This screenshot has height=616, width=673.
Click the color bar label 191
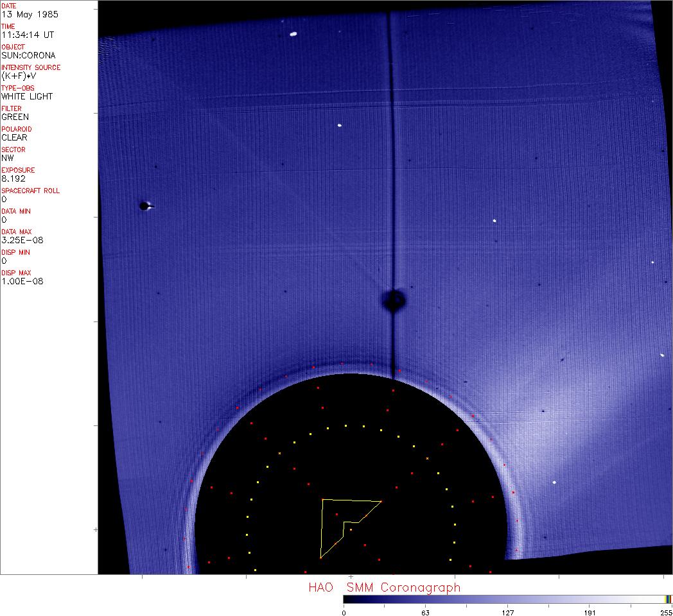pyautogui.click(x=590, y=612)
